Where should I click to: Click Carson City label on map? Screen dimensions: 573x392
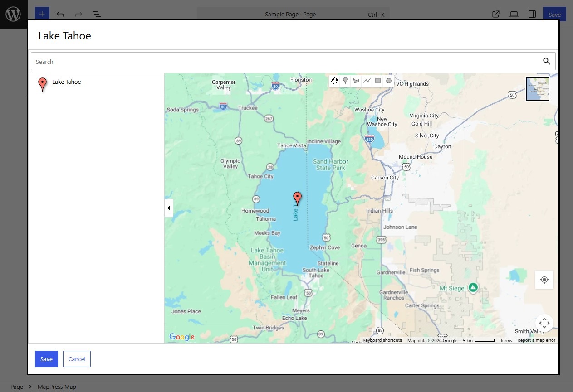(x=385, y=178)
